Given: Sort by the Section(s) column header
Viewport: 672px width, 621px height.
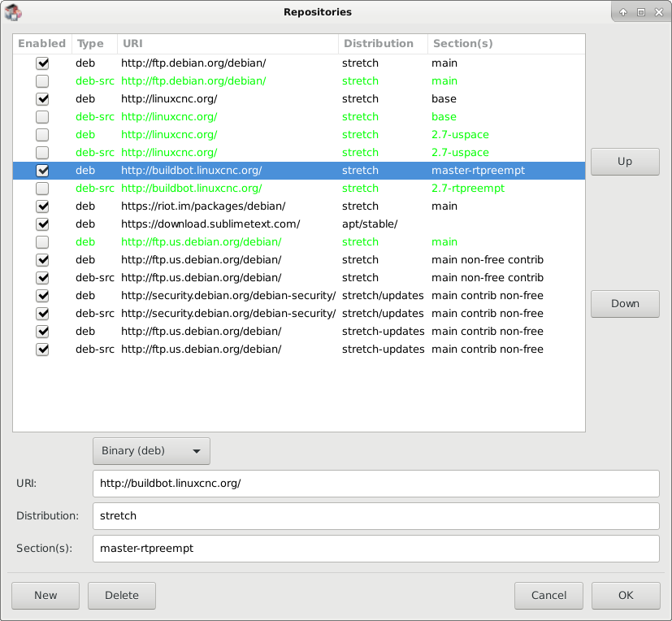Looking at the screenshot, I should [x=506, y=44].
